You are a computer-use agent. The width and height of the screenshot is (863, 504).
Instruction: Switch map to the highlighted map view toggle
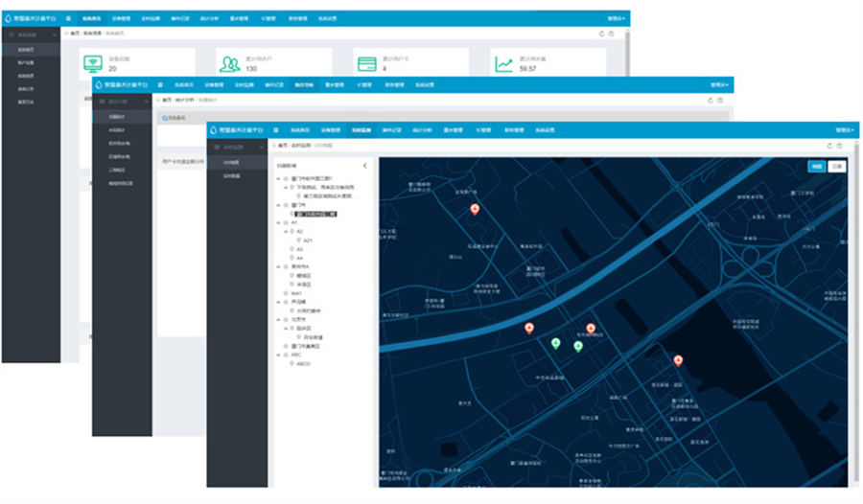(x=816, y=166)
